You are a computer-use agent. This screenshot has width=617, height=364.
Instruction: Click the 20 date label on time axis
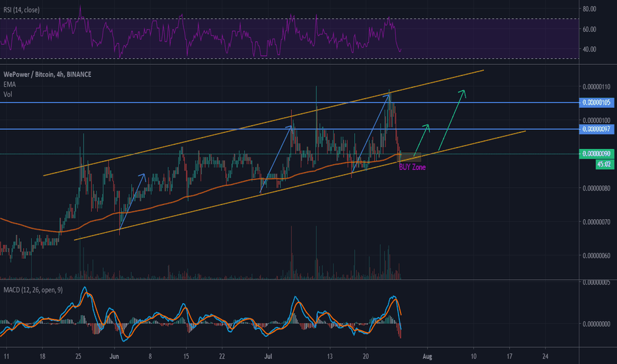coord(366,357)
